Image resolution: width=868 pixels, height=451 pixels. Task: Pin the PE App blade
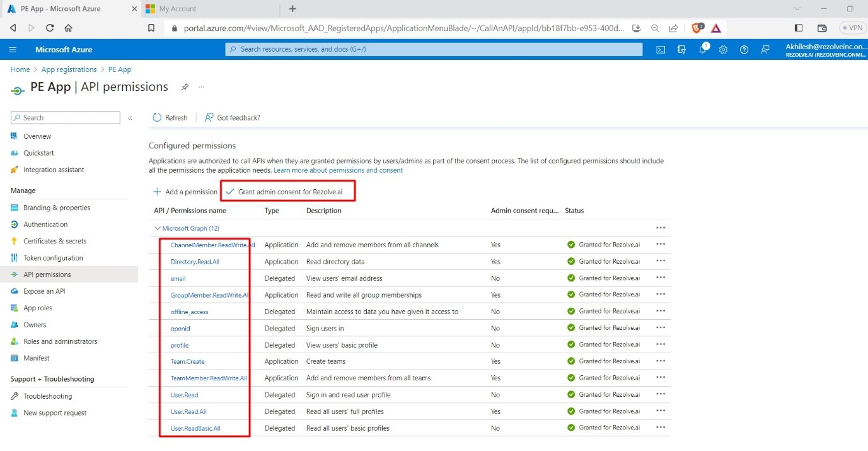(185, 87)
